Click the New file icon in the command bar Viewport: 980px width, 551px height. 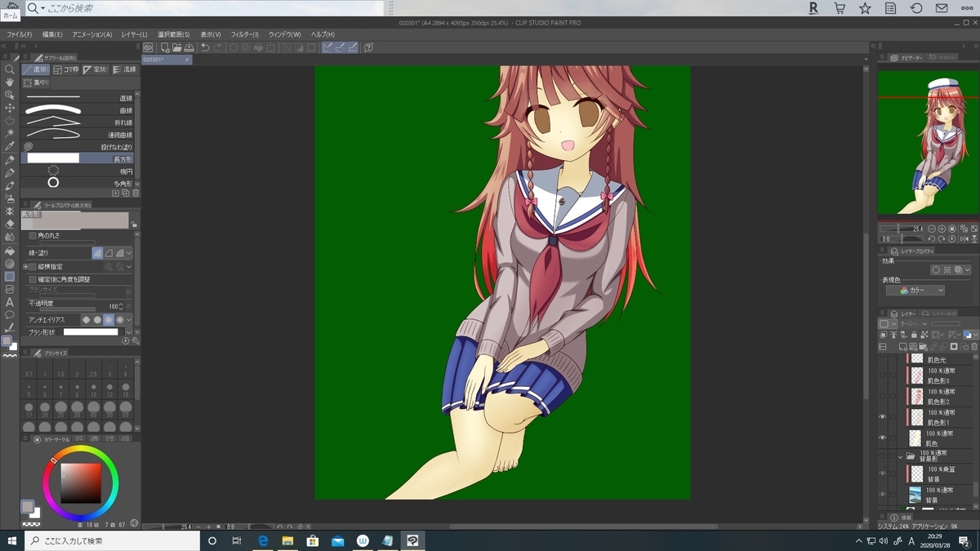point(163,47)
